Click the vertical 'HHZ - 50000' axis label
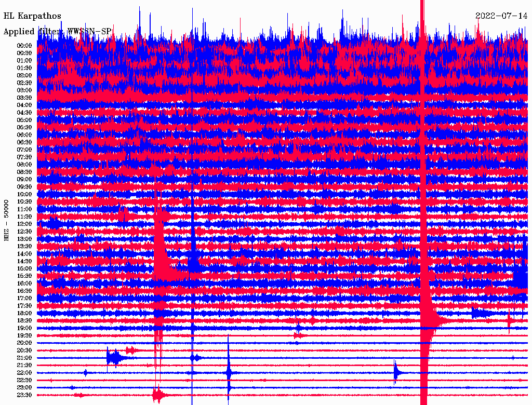This screenshot has height=405, width=532. 6,221
